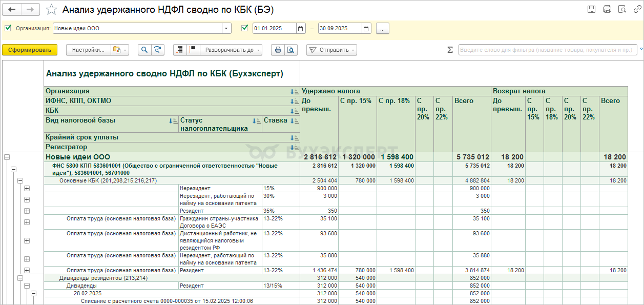Open calendar for start date 01.01.2025

point(301,29)
